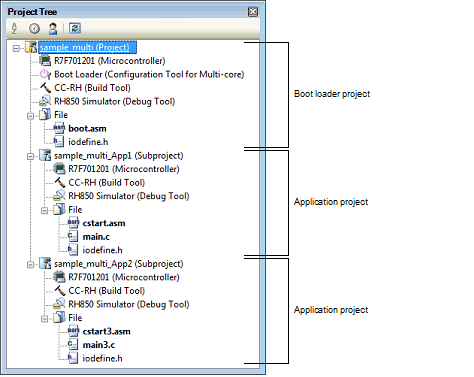Select sample_multi (Project) tree item
This screenshot has height=377, width=474.
pyautogui.click(x=87, y=47)
